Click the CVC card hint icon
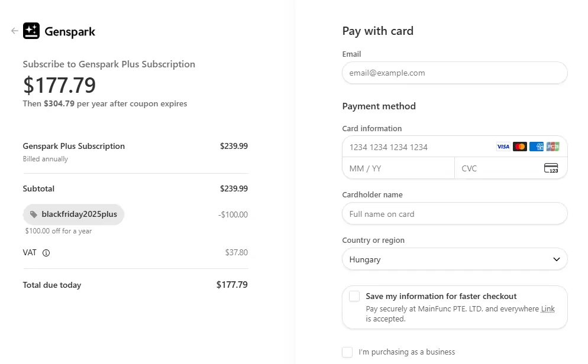The height and width of the screenshot is (364, 588). (x=550, y=168)
